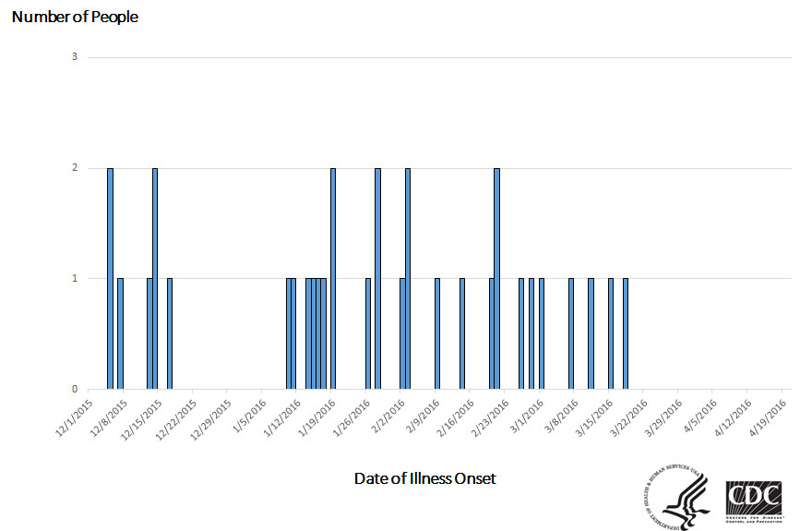812x531 pixels.
Task: Click the 4/5/2016 date label
Action: pyautogui.click(x=700, y=416)
